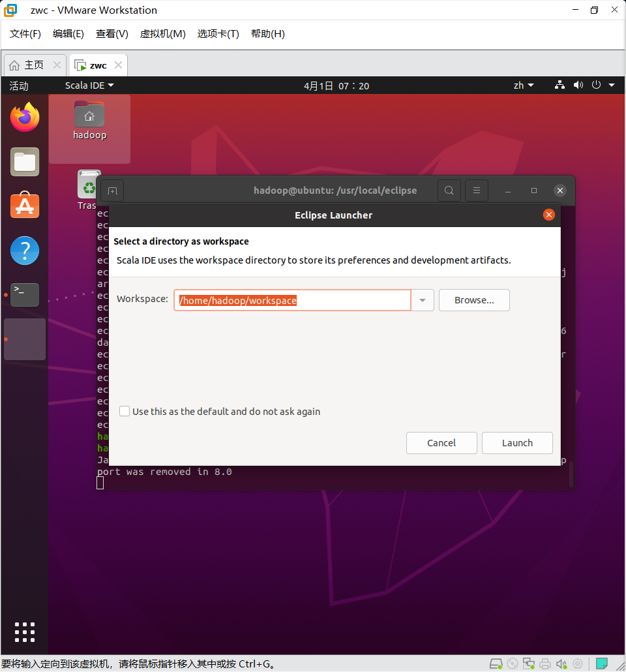Screen dimensions: 626x672
Task: Open network status in top bar
Action: [559, 85]
